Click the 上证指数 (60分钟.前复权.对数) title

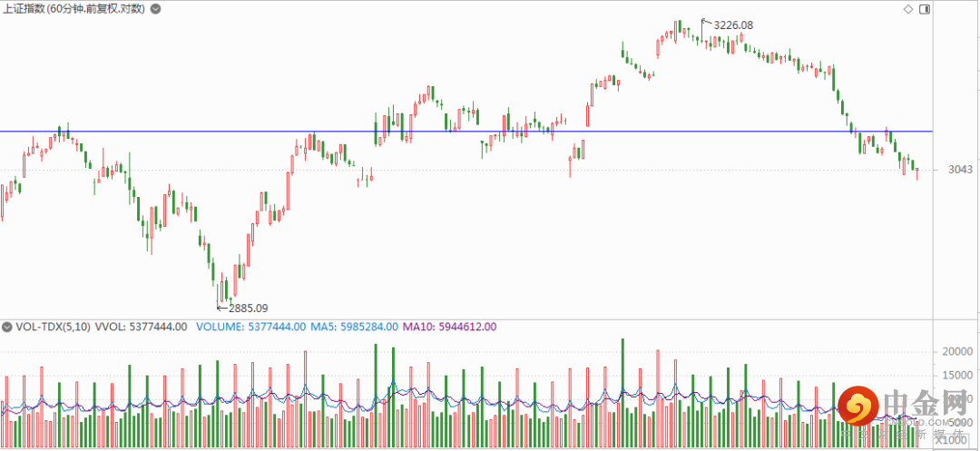click(74, 8)
